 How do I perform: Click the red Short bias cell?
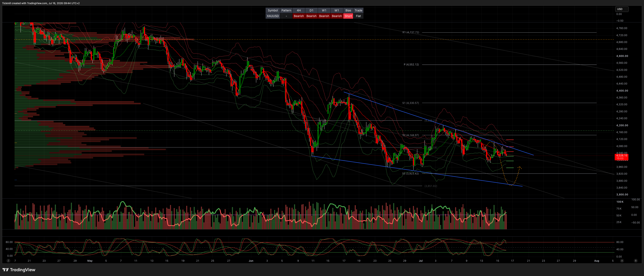pos(348,16)
